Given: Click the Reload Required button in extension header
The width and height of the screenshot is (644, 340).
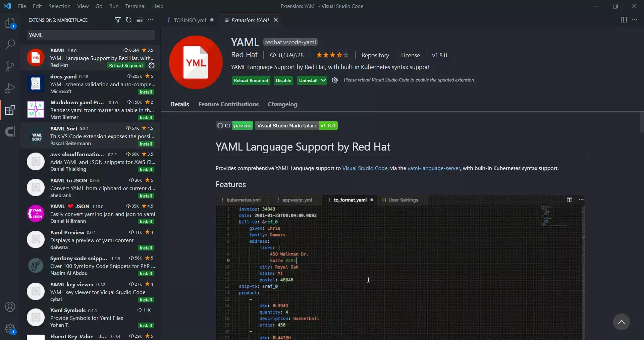Looking at the screenshot, I should pyautogui.click(x=251, y=80).
